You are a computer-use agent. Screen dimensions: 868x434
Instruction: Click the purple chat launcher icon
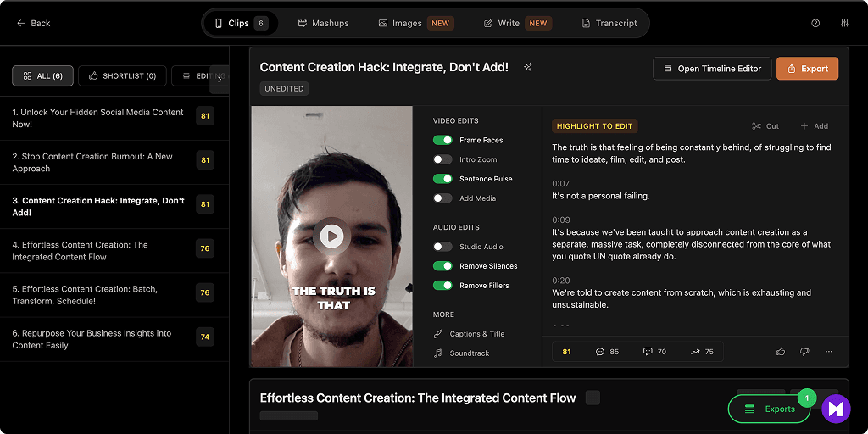coord(835,409)
